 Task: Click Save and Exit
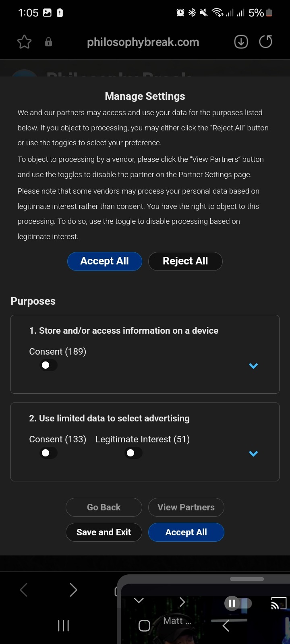coord(104,532)
